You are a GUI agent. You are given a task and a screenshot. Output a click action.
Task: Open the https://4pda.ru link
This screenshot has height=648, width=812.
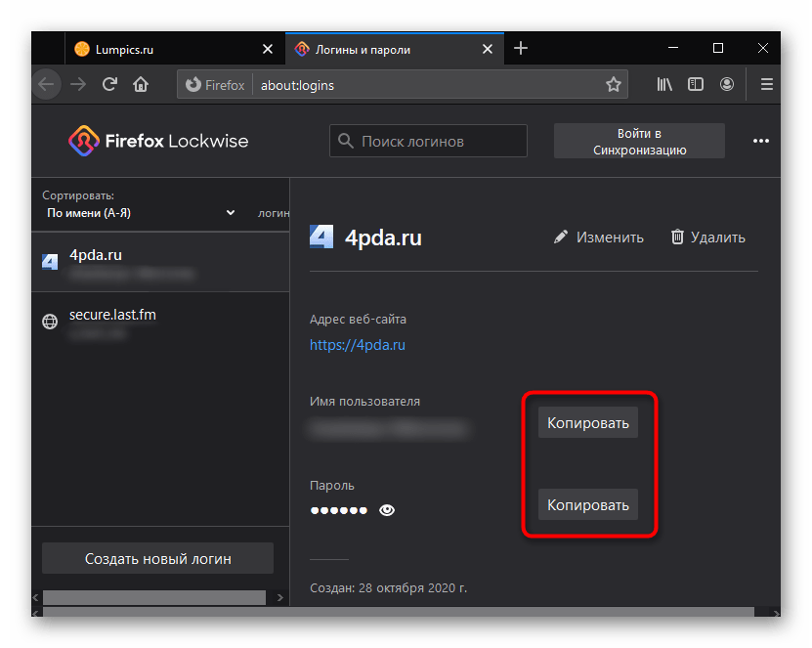tap(358, 345)
